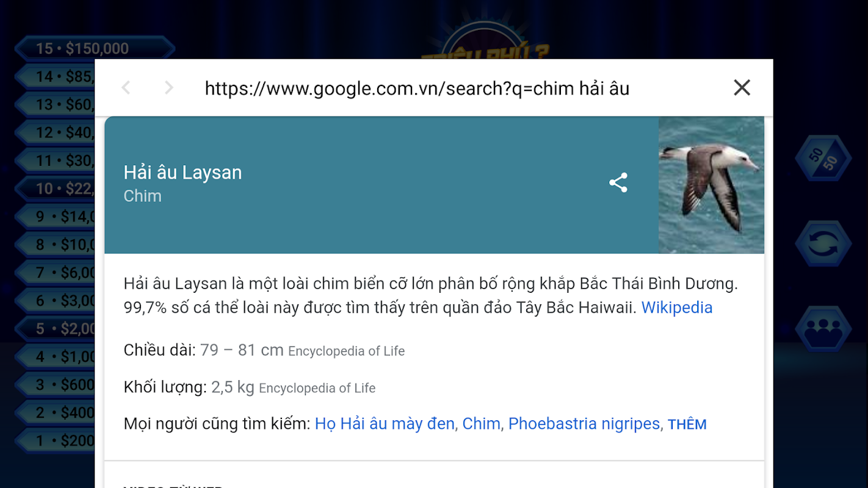Select the level 5 prize row
868x488 pixels.
[x=55, y=328]
